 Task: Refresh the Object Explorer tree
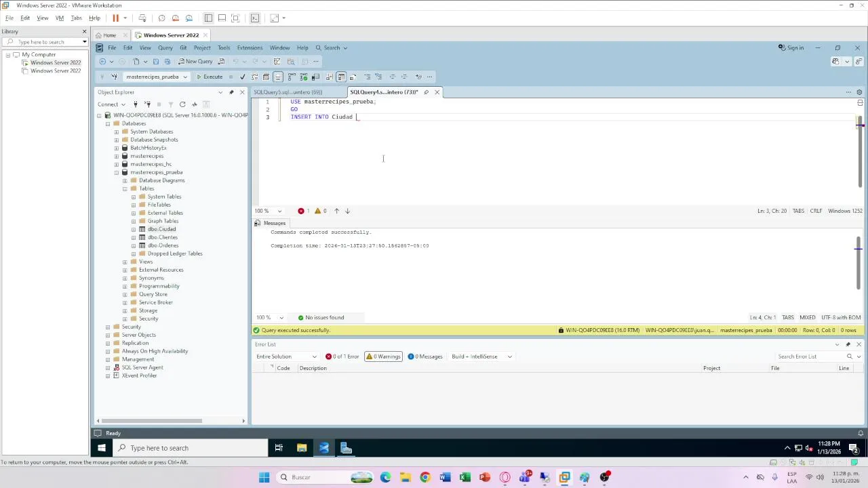pos(182,104)
